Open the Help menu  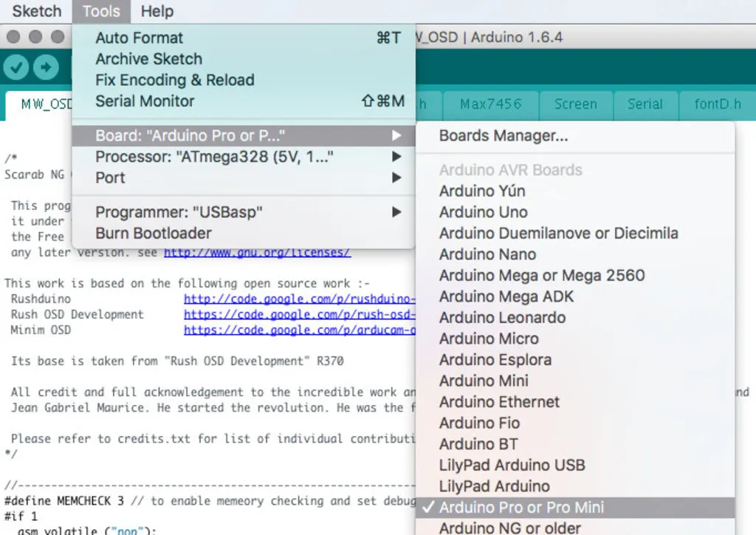pos(157,11)
